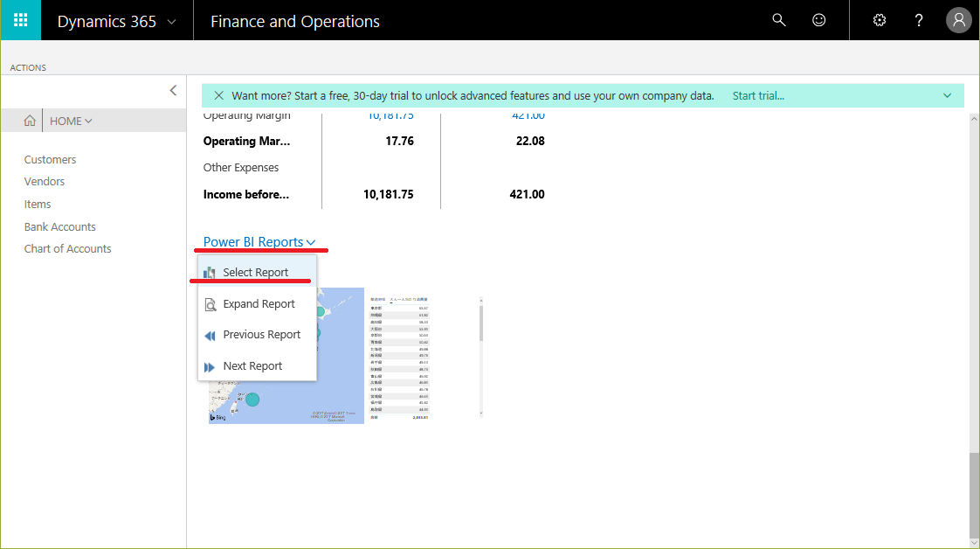The width and height of the screenshot is (980, 549).
Task: Open the user profile avatar
Action: (x=958, y=21)
